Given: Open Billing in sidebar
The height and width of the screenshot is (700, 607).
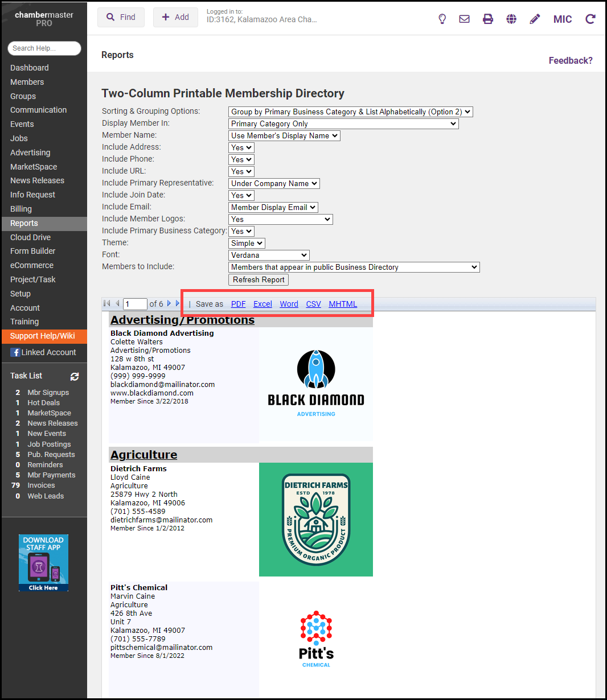Looking at the screenshot, I should click(21, 209).
